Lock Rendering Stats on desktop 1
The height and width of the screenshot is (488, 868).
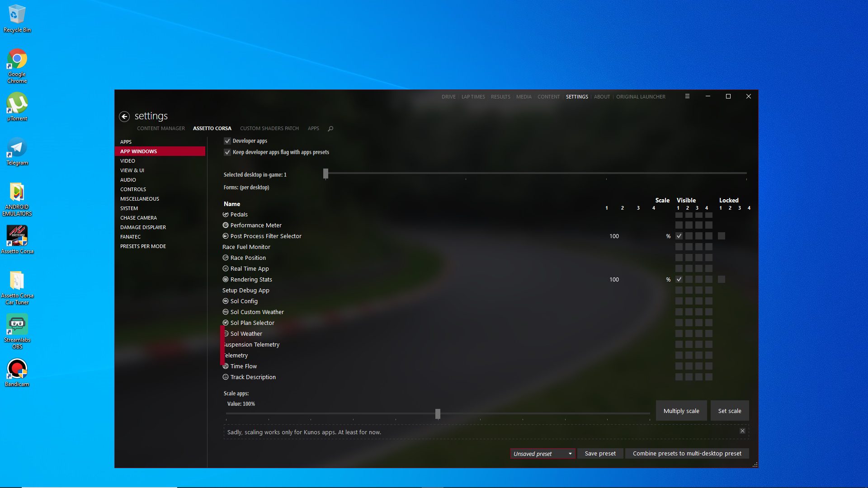coord(722,280)
